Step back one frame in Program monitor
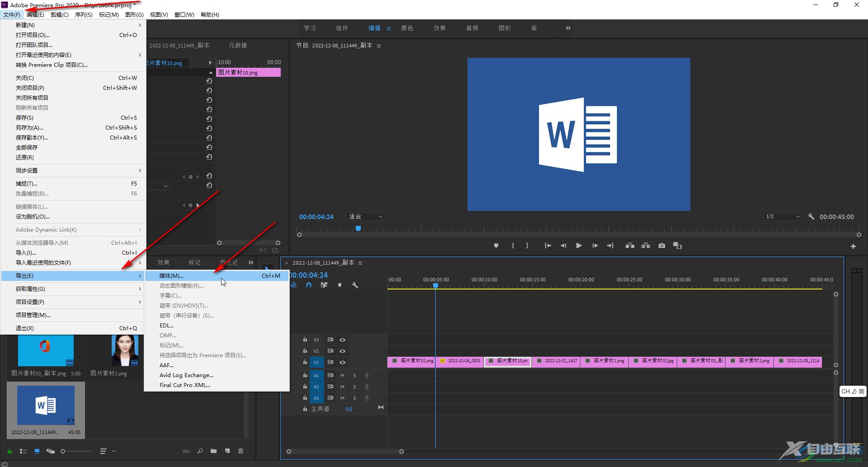Image resolution: width=868 pixels, height=467 pixels. click(x=563, y=246)
